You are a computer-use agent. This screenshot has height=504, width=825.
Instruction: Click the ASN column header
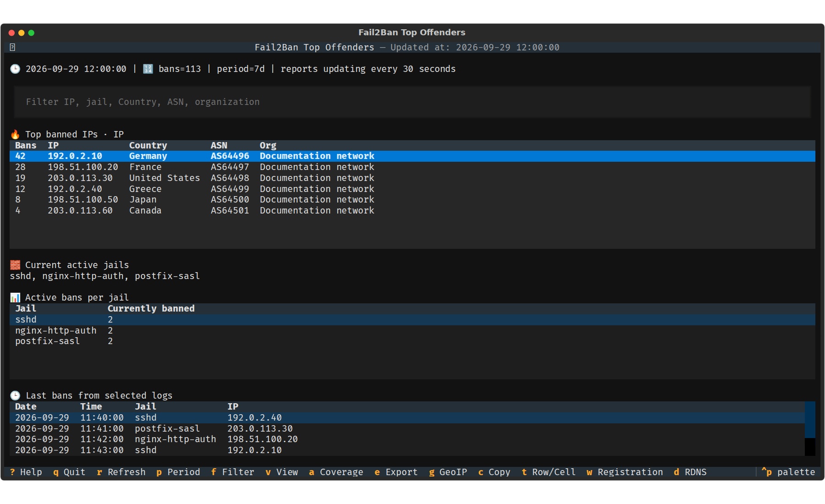point(219,145)
